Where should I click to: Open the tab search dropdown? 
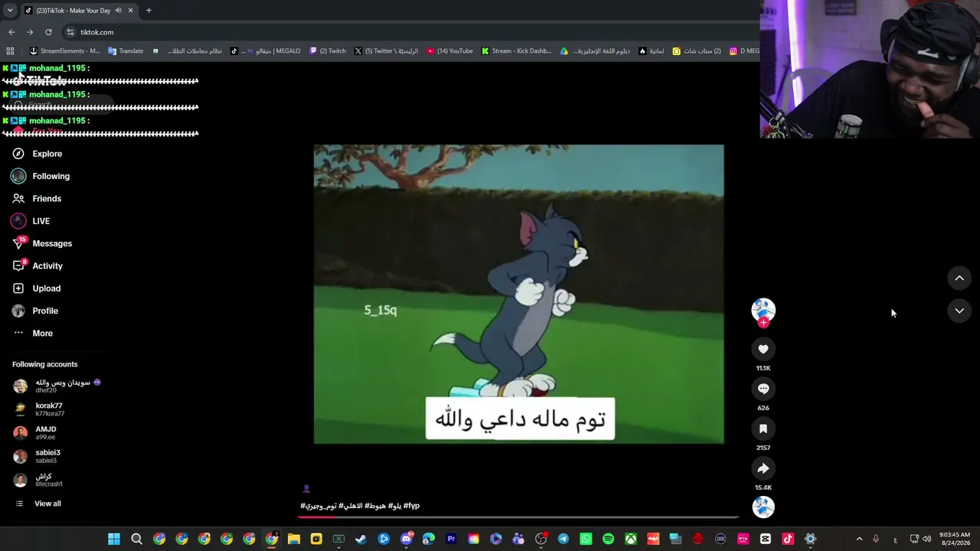[x=10, y=11]
